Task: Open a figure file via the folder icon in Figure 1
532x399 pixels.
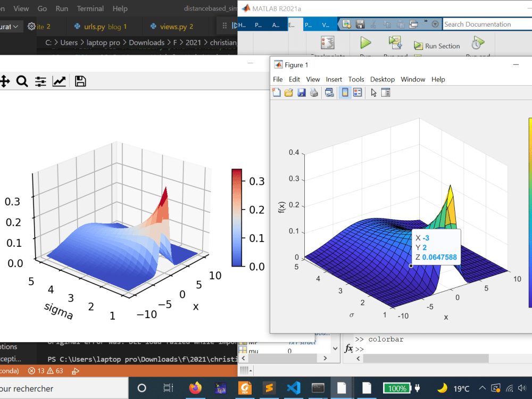Action: coord(289,92)
